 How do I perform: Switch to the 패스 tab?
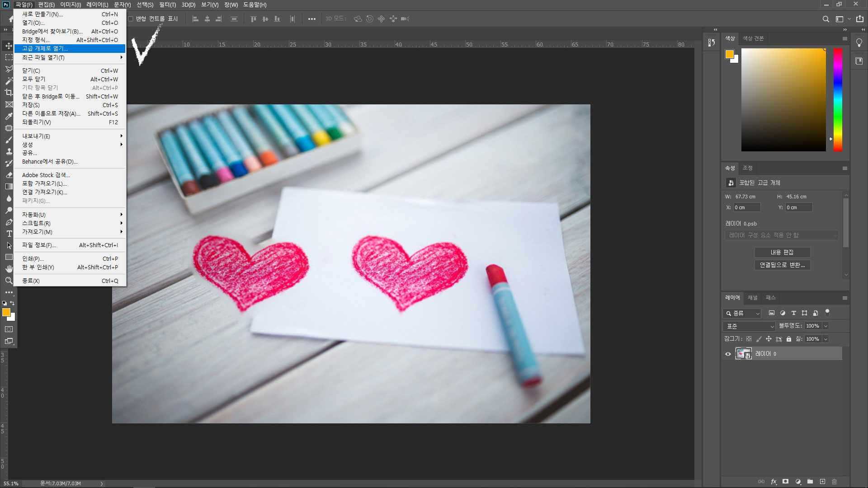click(770, 298)
